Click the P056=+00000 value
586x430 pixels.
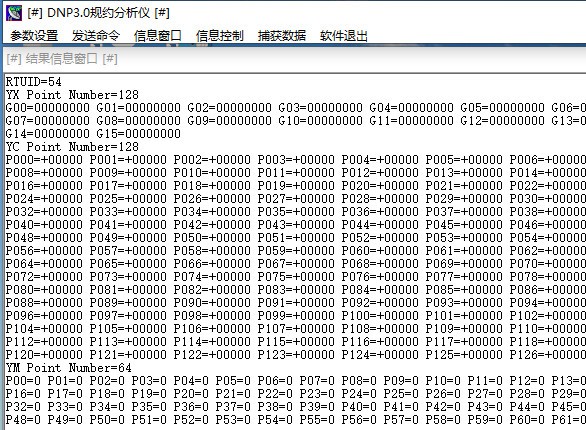coord(44,251)
